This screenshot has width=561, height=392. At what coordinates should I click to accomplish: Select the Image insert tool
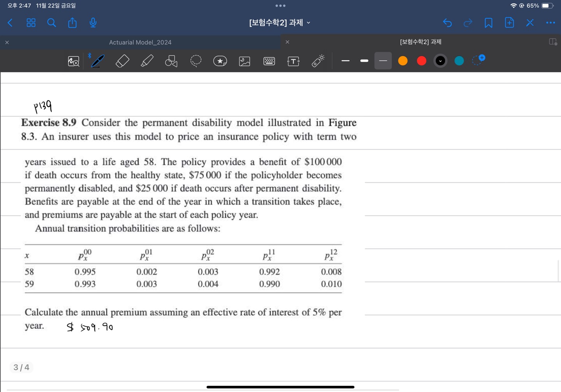pyautogui.click(x=245, y=61)
